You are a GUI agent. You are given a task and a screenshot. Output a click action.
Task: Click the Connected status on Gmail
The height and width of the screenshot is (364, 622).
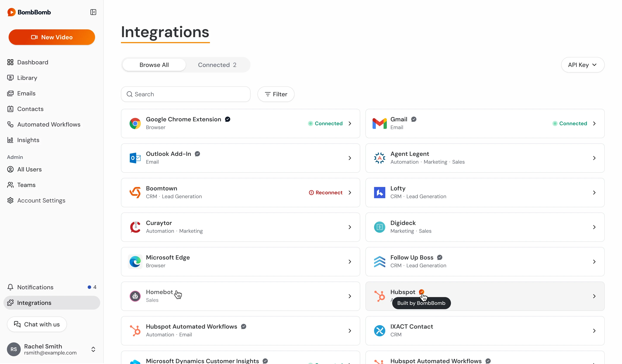pyautogui.click(x=570, y=123)
